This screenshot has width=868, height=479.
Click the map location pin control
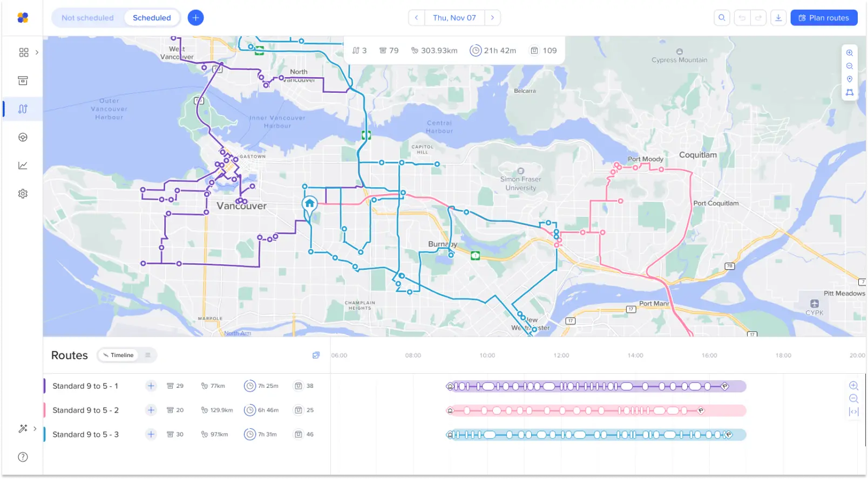pos(850,79)
